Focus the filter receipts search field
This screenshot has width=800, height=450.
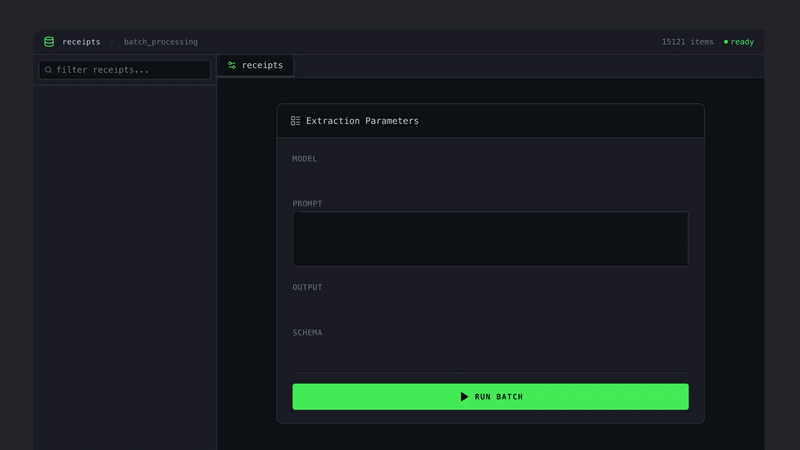tap(124, 70)
